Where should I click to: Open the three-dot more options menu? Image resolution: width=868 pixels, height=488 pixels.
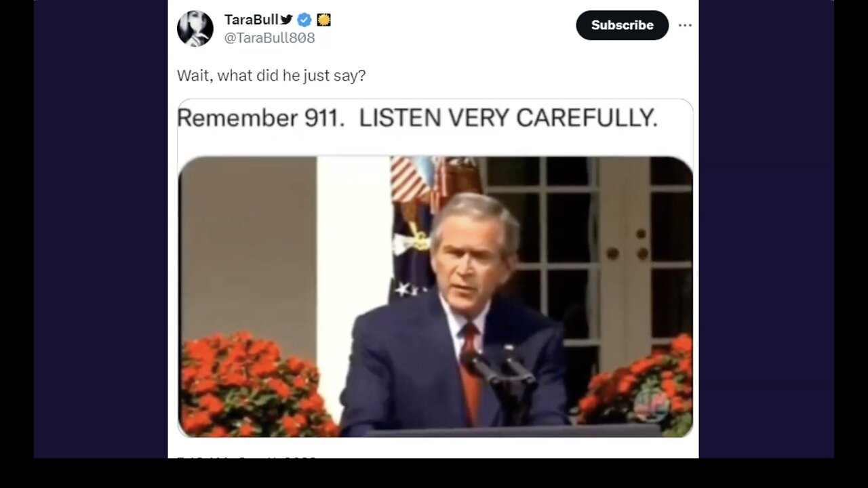pyautogui.click(x=685, y=25)
